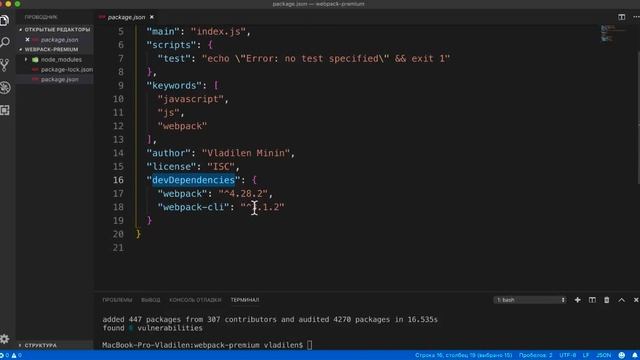The width and height of the screenshot is (640, 360).
Task: Click the "^4.28.2" version string
Action: click(x=243, y=193)
